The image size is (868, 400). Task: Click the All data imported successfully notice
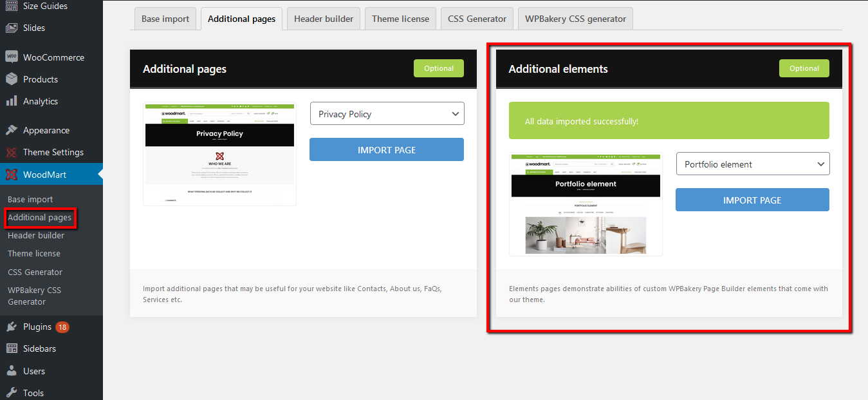point(669,120)
